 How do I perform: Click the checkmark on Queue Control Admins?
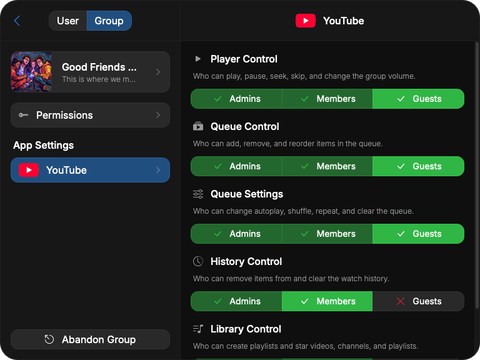coord(218,166)
